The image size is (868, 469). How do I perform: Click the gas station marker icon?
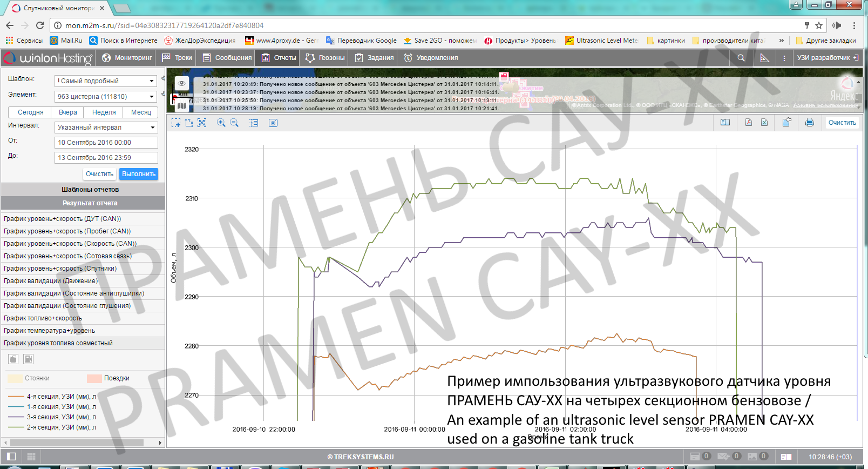tap(29, 359)
